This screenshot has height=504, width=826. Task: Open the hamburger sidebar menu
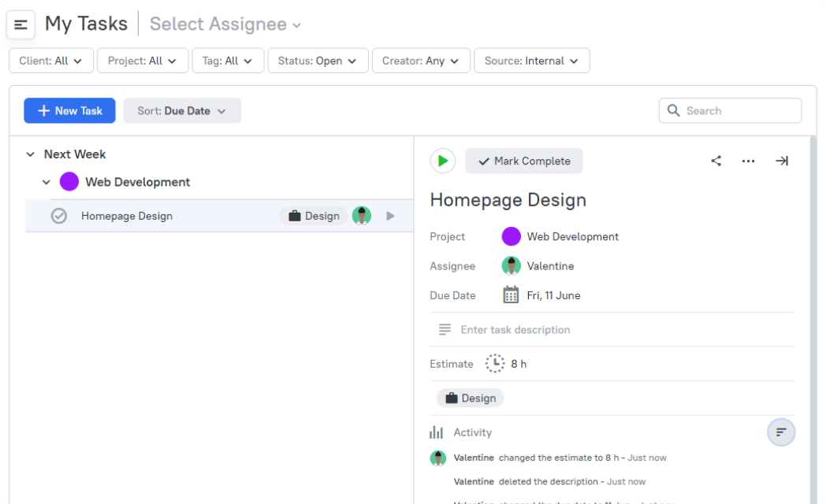(x=20, y=24)
